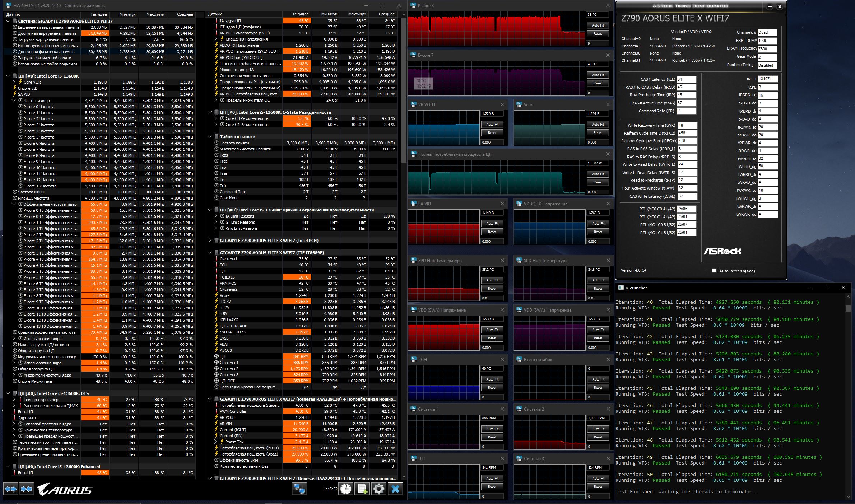This screenshot has height=504, width=855.
Task: Click the Максимум column header
Action: point(155,14)
